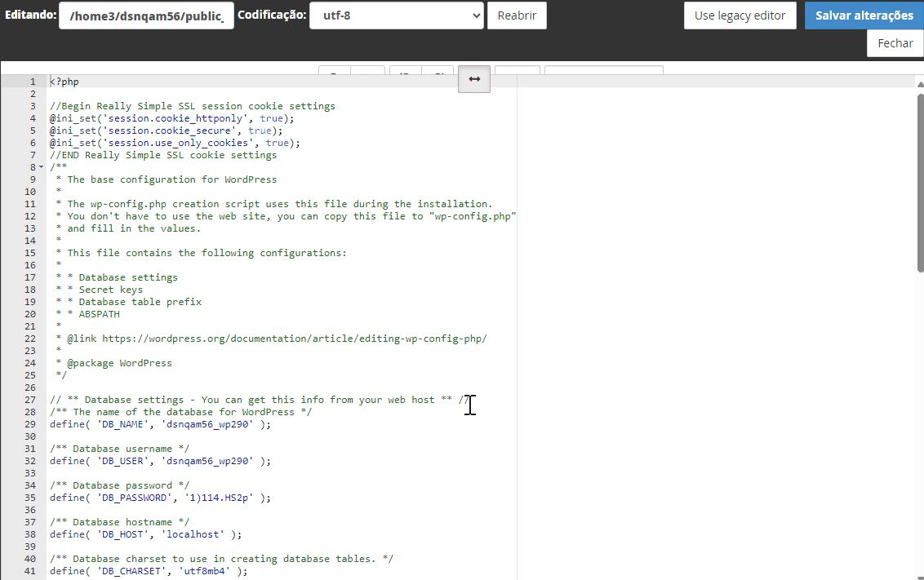Click line number 29 in the gutter
This screenshot has width=924, height=580.
[30, 424]
